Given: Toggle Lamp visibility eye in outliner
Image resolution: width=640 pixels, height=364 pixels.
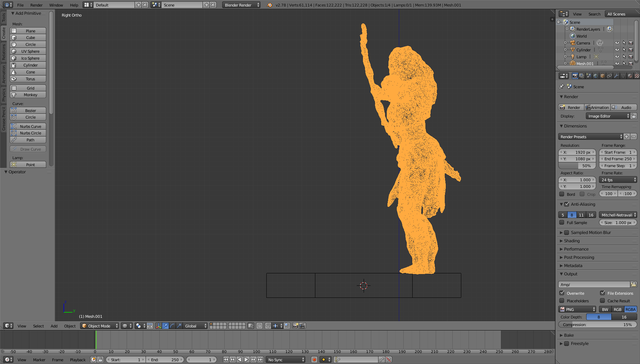Looking at the screenshot, I should coord(617,57).
